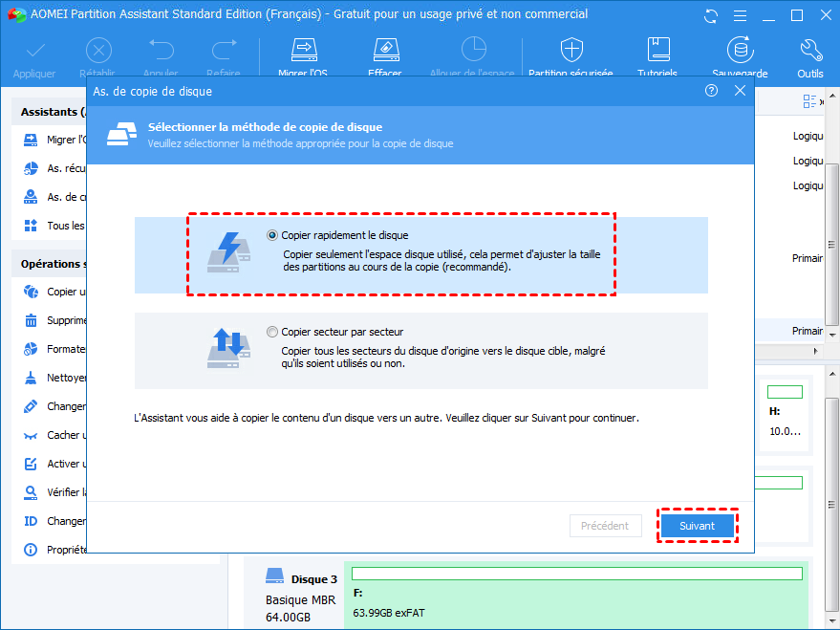Screen dimensions: 840x630
Task: Click the Annuler undo arrow icon
Action: coord(162,50)
